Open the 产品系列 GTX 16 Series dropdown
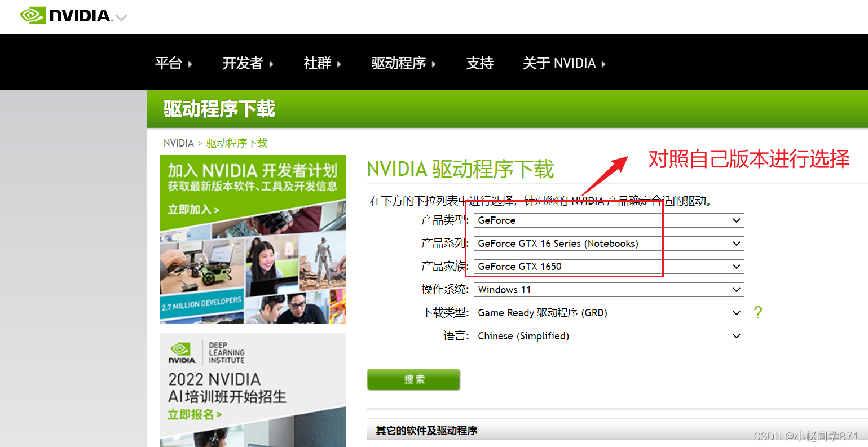868x447 pixels. point(609,244)
